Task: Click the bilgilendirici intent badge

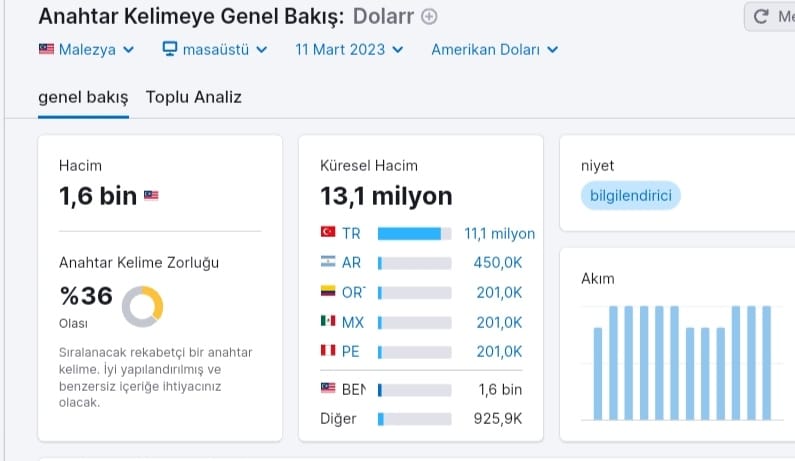Action: [631, 195]
